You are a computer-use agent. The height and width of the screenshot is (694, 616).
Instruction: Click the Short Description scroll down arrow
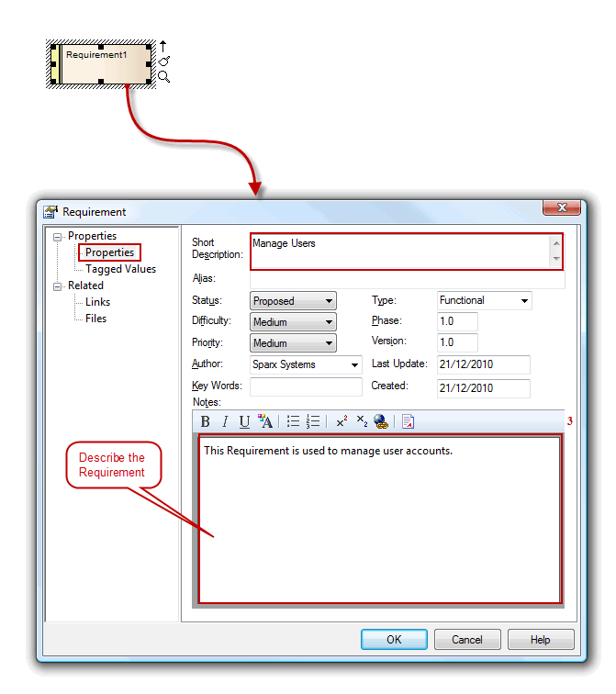click(x=556, y=259)
